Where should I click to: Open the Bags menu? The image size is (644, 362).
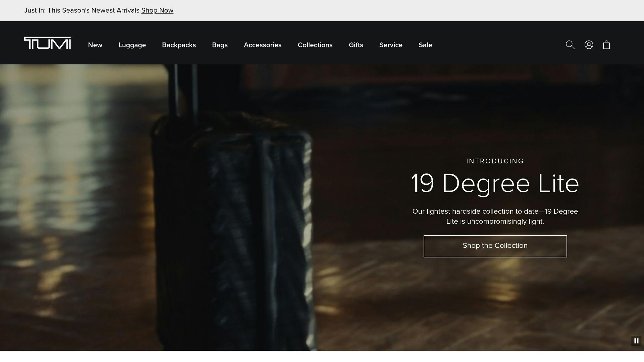point(220,45)
